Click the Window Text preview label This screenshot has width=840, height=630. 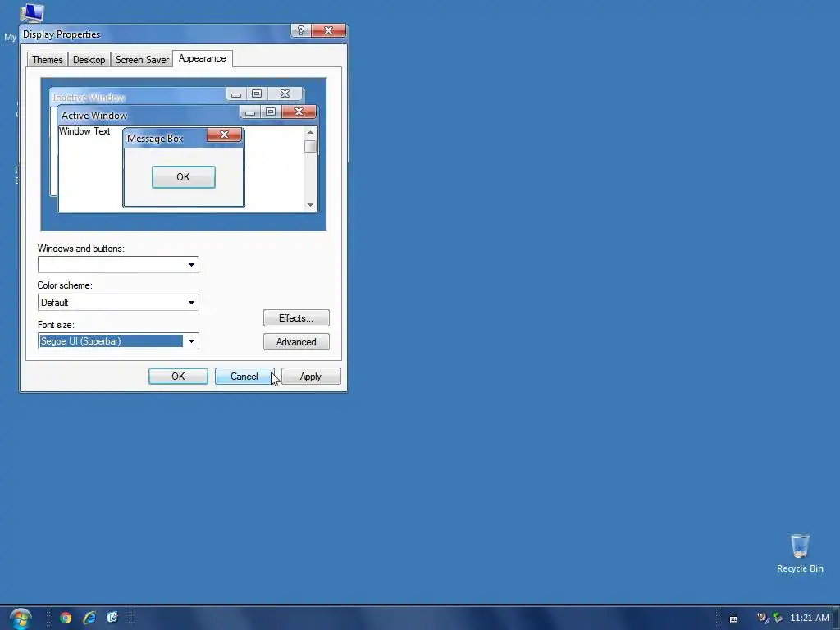(x=84, y=131)
